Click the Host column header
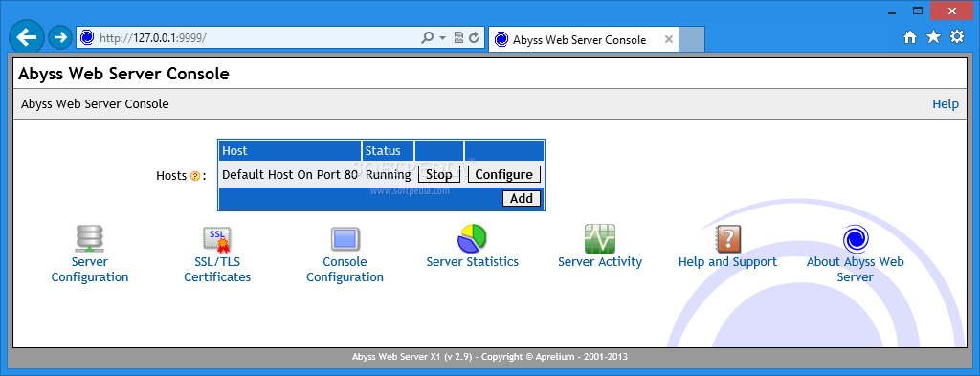980x376 pixels. 290,150
